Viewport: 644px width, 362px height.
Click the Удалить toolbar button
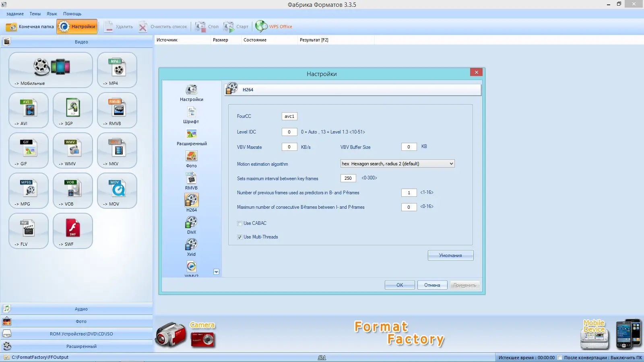118,27
